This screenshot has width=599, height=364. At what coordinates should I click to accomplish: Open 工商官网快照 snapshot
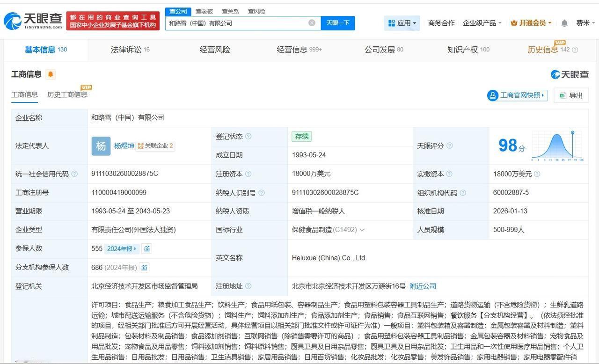click(517, 95)
